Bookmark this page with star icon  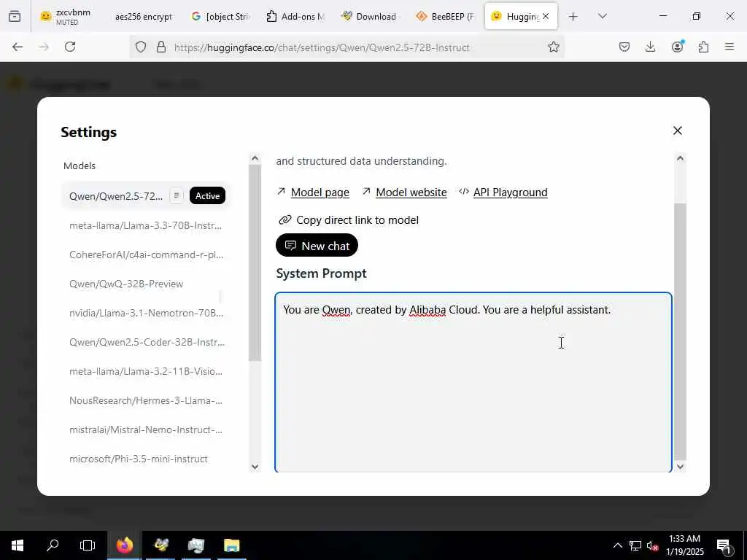(x=554, y=47)
